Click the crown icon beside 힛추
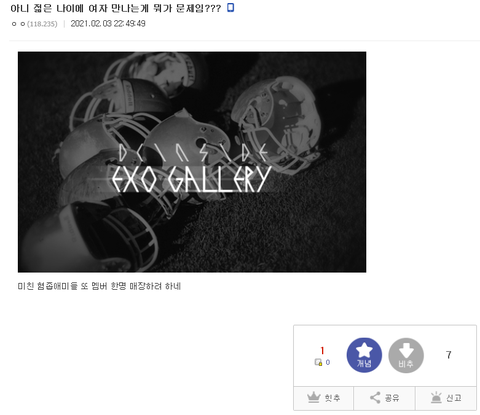 [313, 398]
